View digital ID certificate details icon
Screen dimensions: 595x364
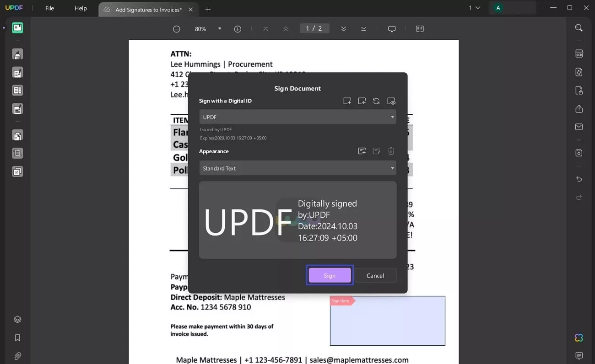(x=391, y=101)
